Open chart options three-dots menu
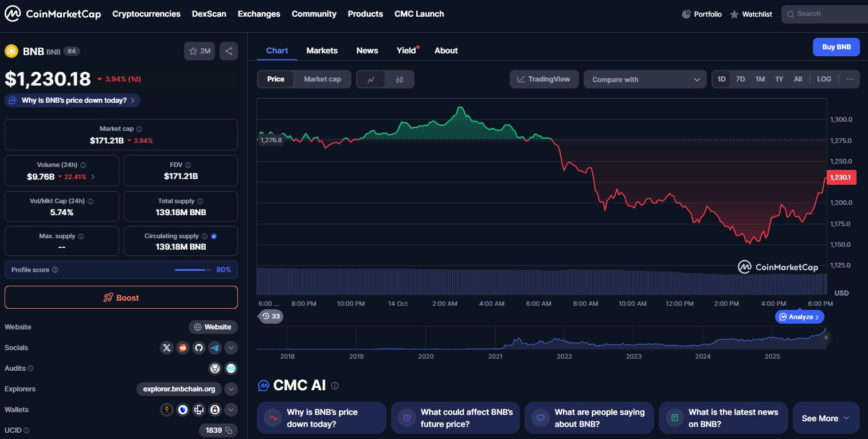Screen dimensions: 868x439 click(x=850, y=79)
